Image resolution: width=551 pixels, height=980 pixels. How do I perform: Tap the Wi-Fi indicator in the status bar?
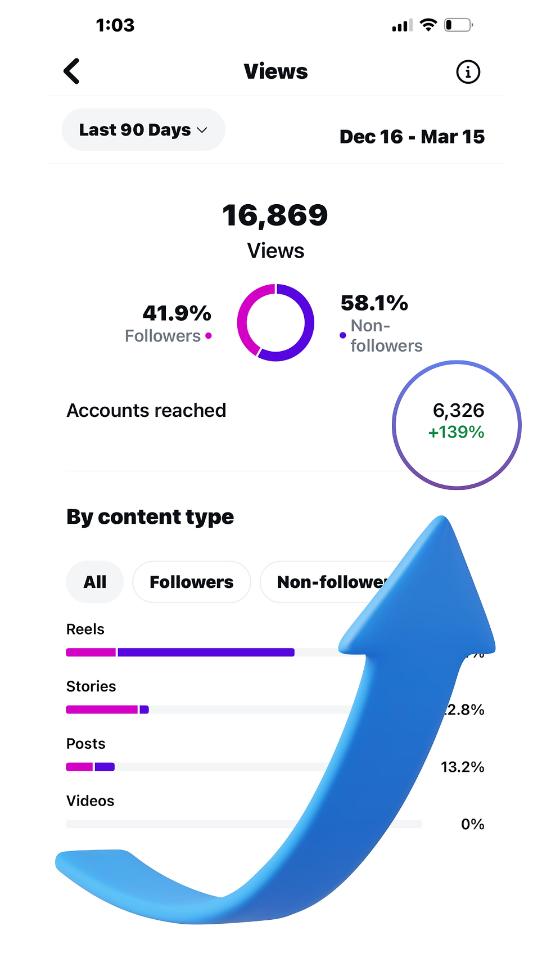[x=428, y=24]
